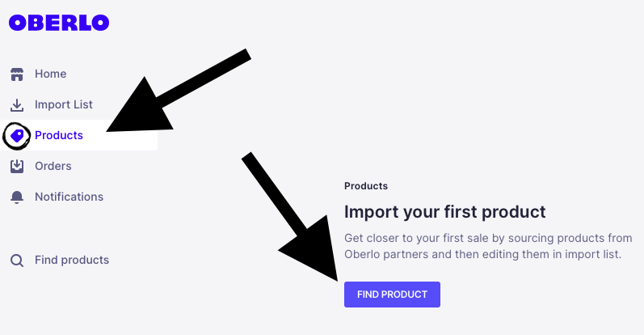Click the small Products breadcrumb label
Image resolution: width=644 pixels, height=335 pixels.
tap(366, 186)
